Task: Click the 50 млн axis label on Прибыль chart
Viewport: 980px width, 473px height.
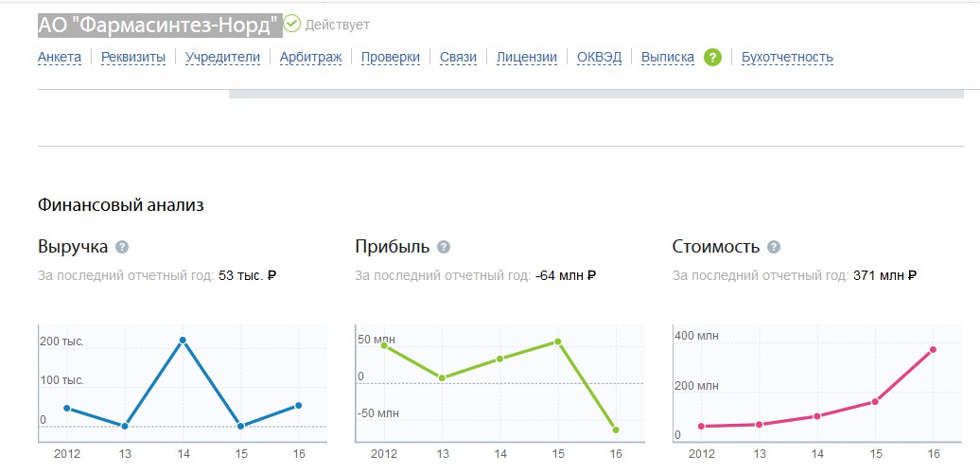Action: click(x=376, y=340)
